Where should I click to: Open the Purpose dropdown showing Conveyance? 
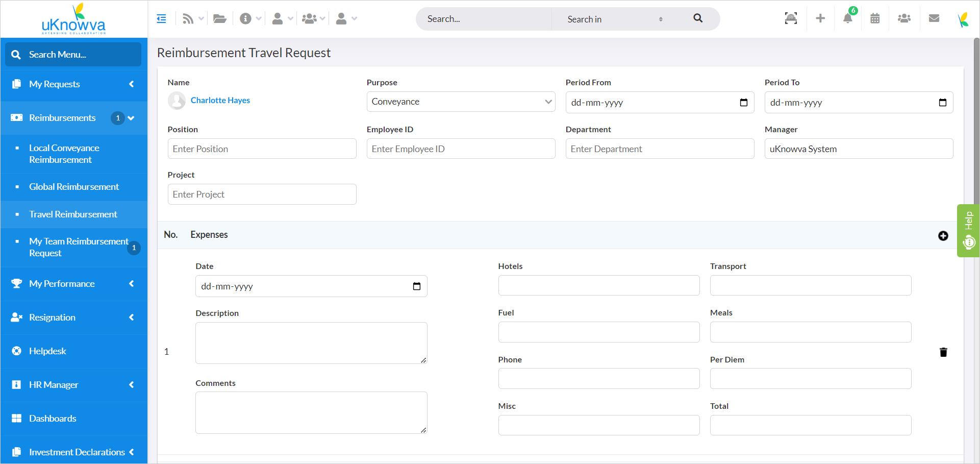(461, 102)
